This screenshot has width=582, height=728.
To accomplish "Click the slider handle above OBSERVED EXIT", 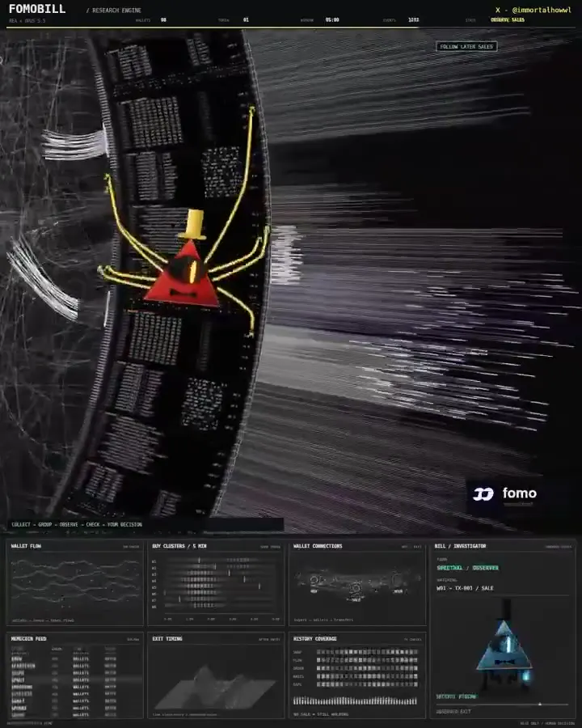I will pos(539,705).
